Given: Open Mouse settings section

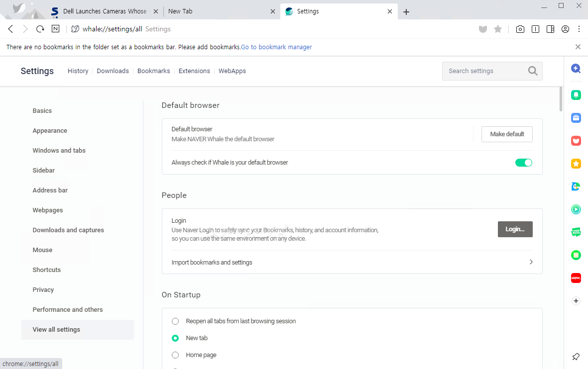Looking at the screenshot, I should point(42,250).
